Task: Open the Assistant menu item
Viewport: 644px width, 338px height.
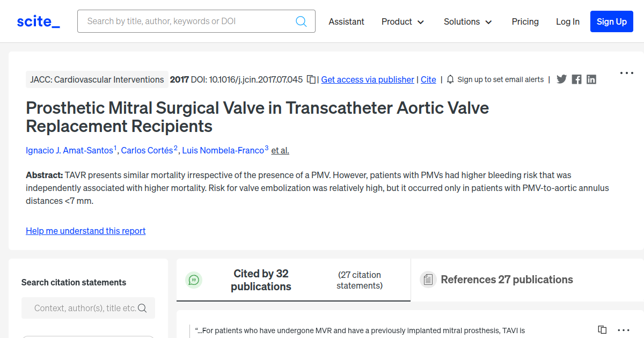Action: (346, 21)
